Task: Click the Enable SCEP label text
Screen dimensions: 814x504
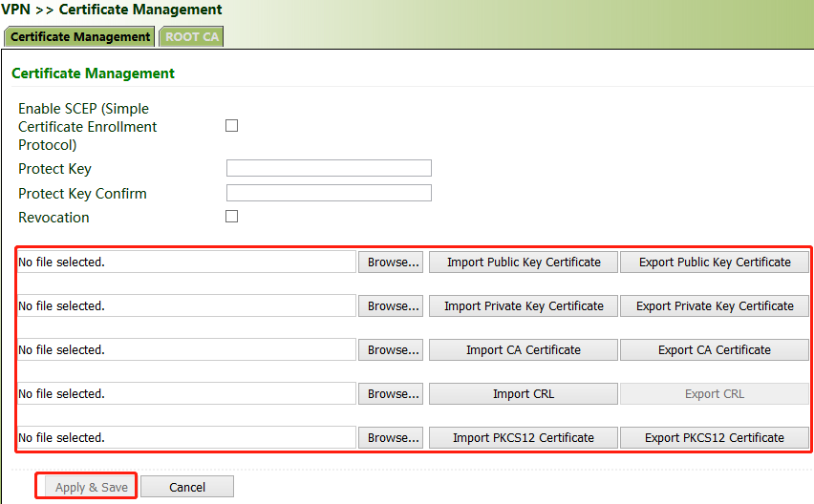Action: pyautogui.click(x=87, y=127)
